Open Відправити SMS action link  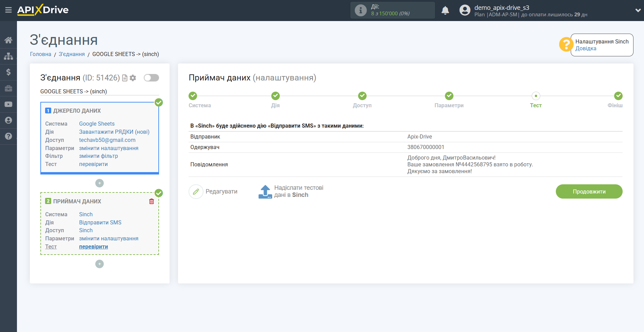click(100, 222)
